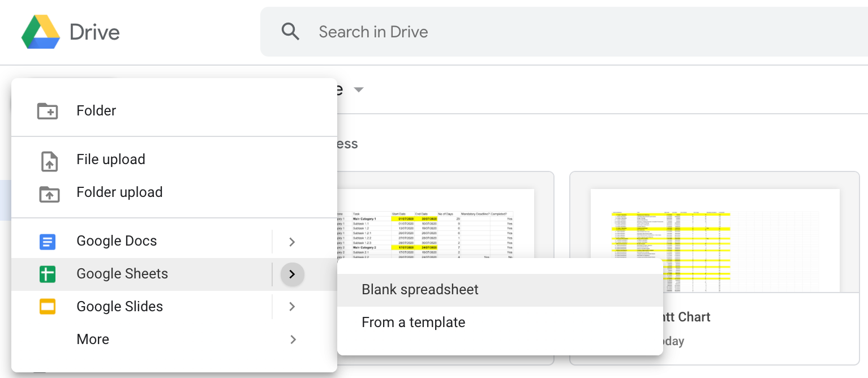Select Folder upload from menu
This screenshot has width=868, height=378.
pos(174,193)
